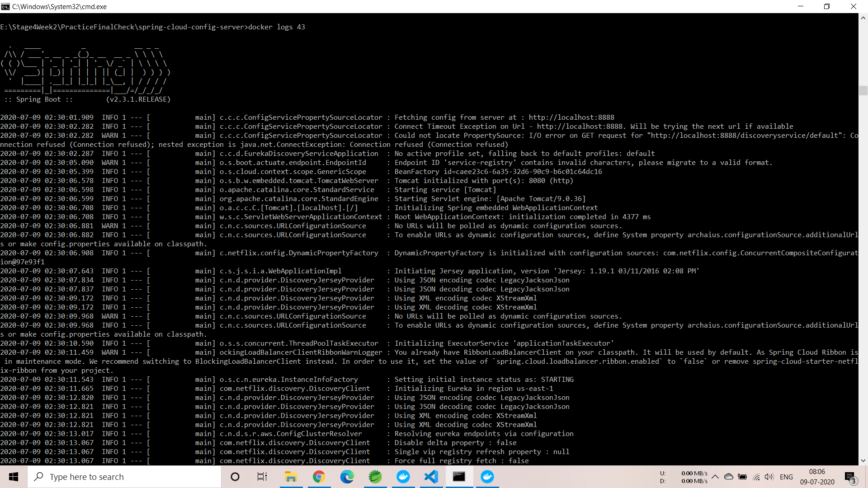The height and width of the screenshot is (488, 868).
Task: Open cmd window system menu icon
Action: [x=5, y=6]
